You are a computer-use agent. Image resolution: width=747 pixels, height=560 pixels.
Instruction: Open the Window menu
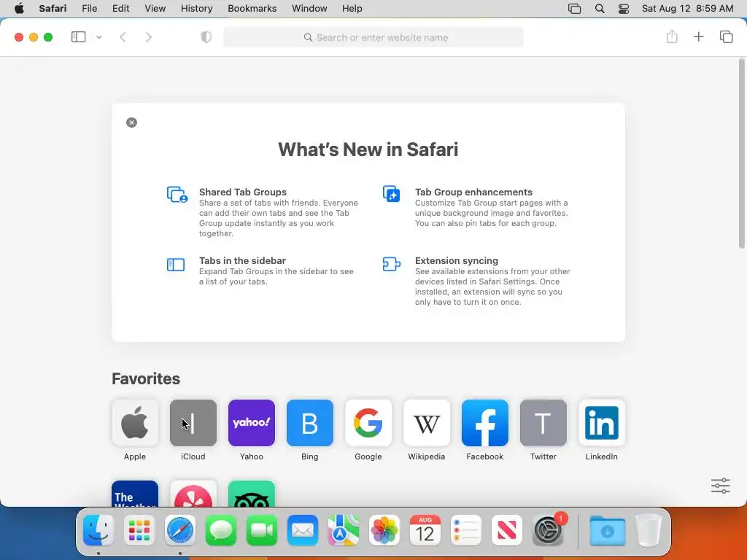[309, 9]
